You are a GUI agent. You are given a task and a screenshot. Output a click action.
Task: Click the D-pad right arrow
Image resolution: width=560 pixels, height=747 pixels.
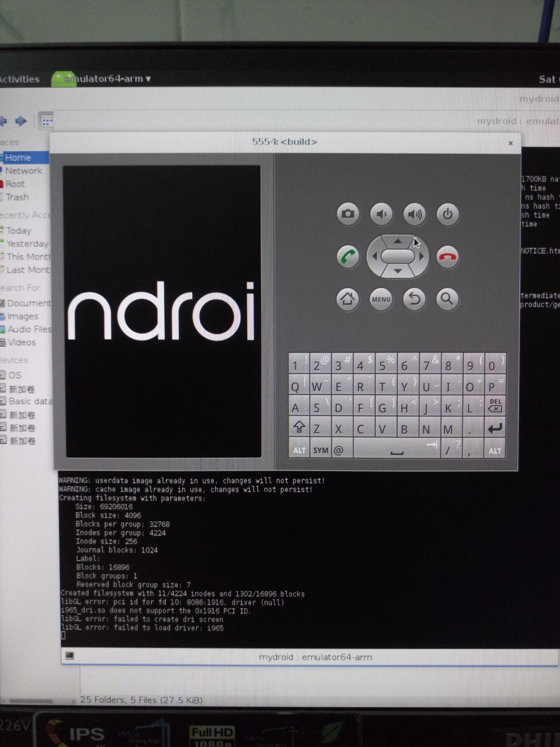[x=421, y=256]
